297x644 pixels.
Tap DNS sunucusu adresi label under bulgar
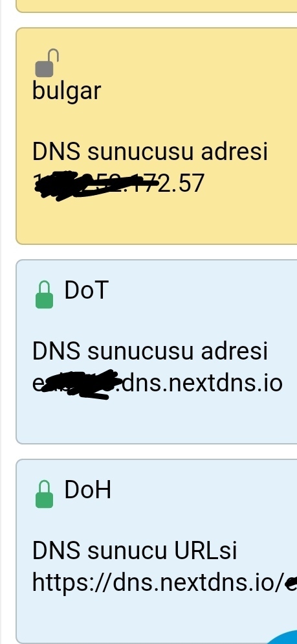point(149,152)
